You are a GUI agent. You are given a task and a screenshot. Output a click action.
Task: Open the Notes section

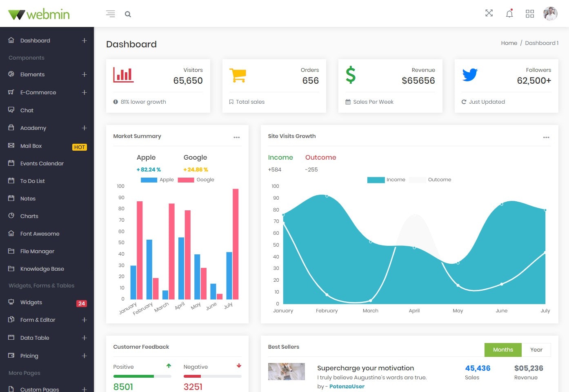pos(28,198)
